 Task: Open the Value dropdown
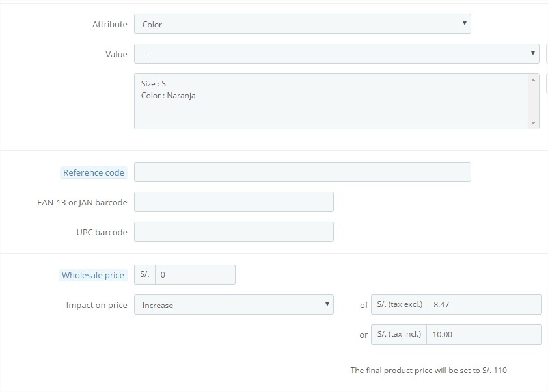pyautogui.click(x=336, y=54)
